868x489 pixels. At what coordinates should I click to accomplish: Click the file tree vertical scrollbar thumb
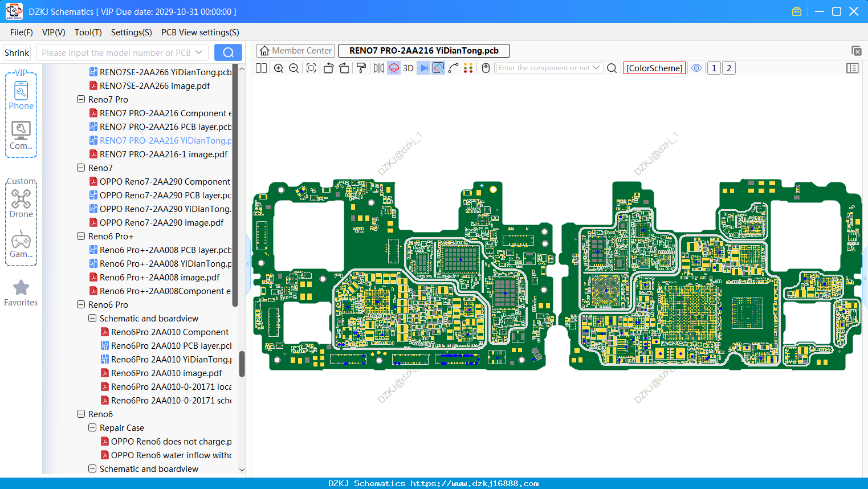242,364
